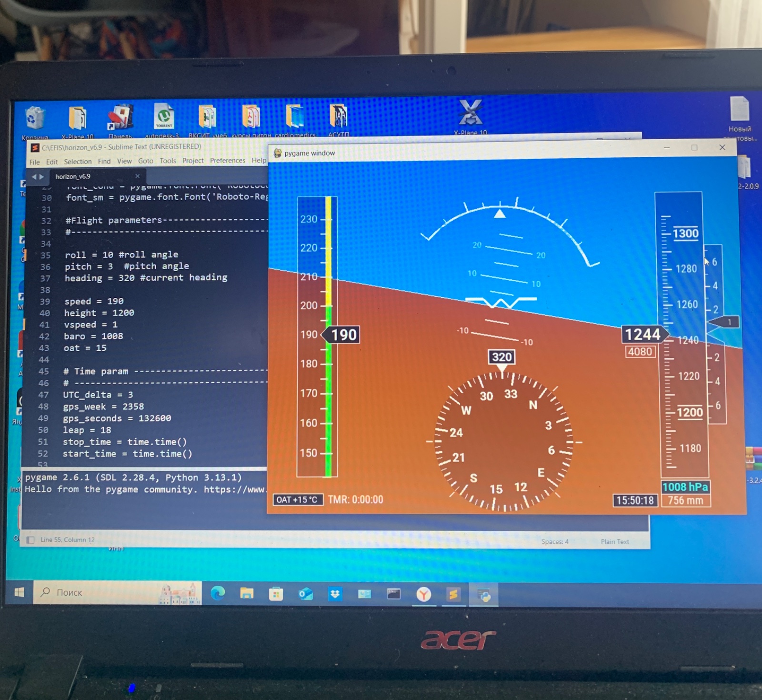Click the Windows Start button
The height and width of the screenshot is (700, 762).
pos(20,592)
